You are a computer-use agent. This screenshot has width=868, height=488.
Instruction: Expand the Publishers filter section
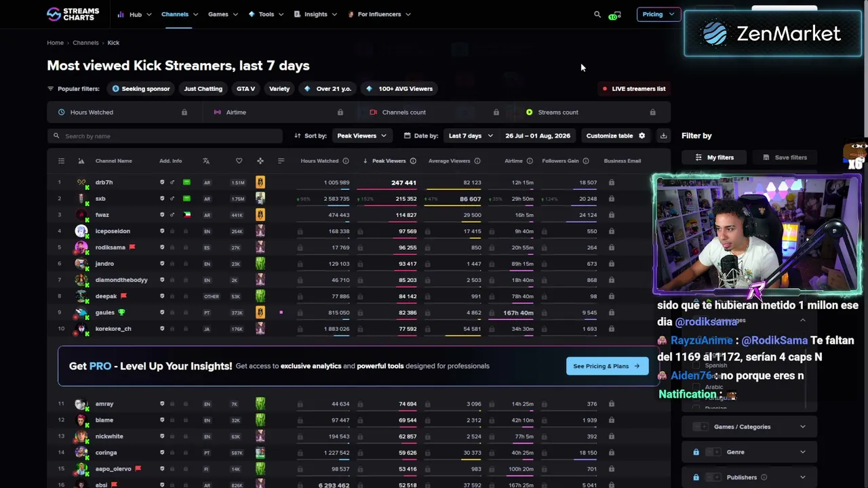point(802,477)
